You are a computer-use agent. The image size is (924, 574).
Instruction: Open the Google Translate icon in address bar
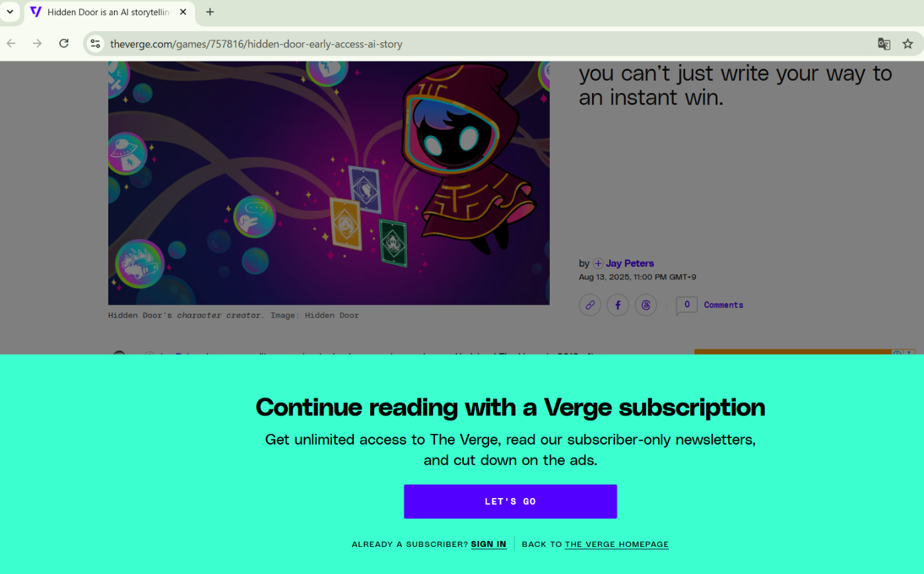[x=884, y=44]
